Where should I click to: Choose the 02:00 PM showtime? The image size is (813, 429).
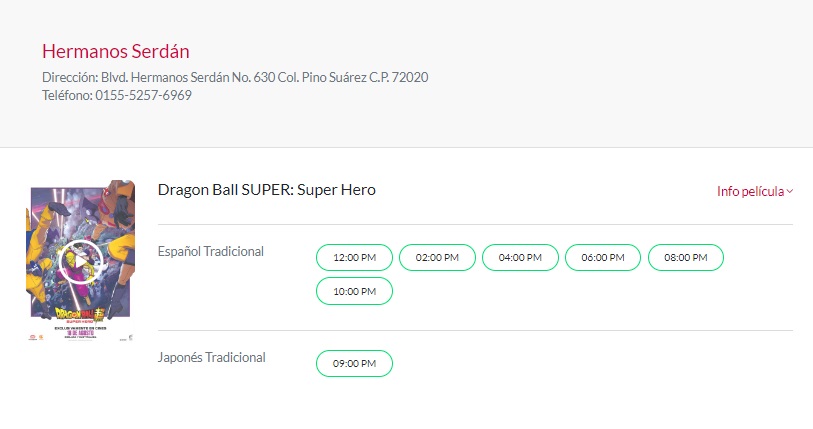[437, 258]
